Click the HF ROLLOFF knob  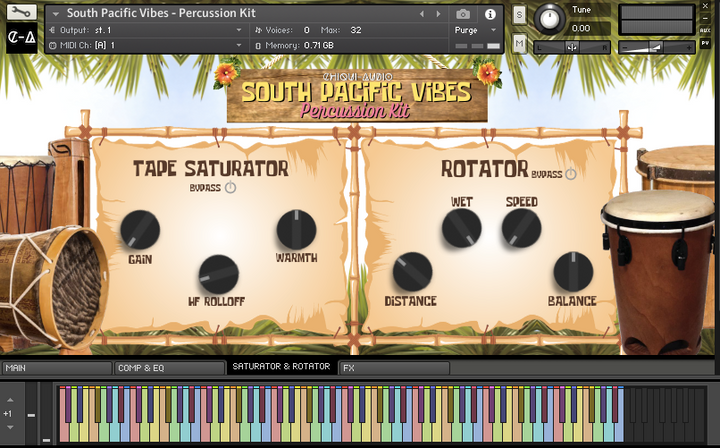click(219, 274)
